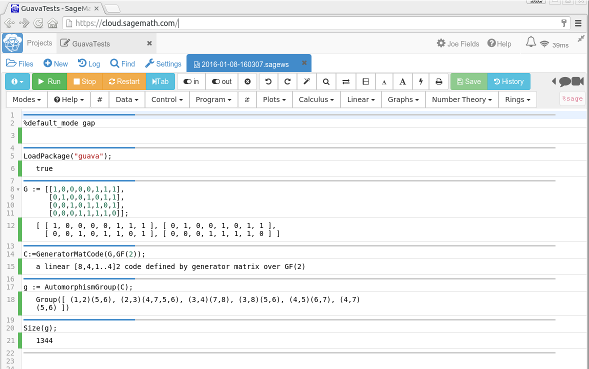Screen dimensions: 589x369
Task: Stop the running computation
Action: point(85,82)
